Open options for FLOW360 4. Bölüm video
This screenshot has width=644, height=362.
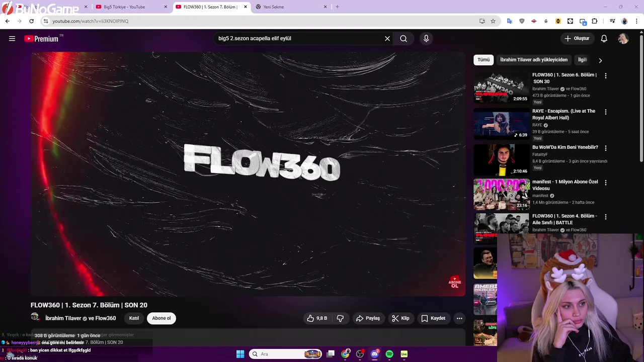coord(606,217)
